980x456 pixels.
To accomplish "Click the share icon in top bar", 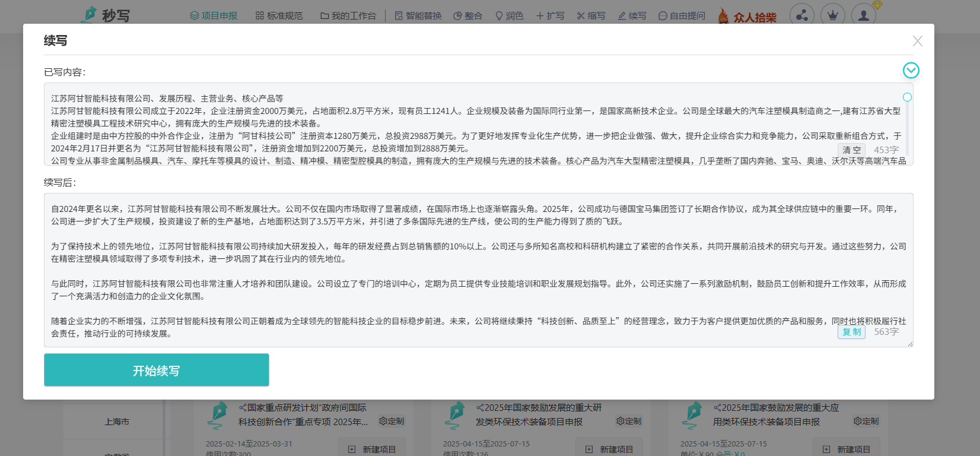I will coord(802,15).
